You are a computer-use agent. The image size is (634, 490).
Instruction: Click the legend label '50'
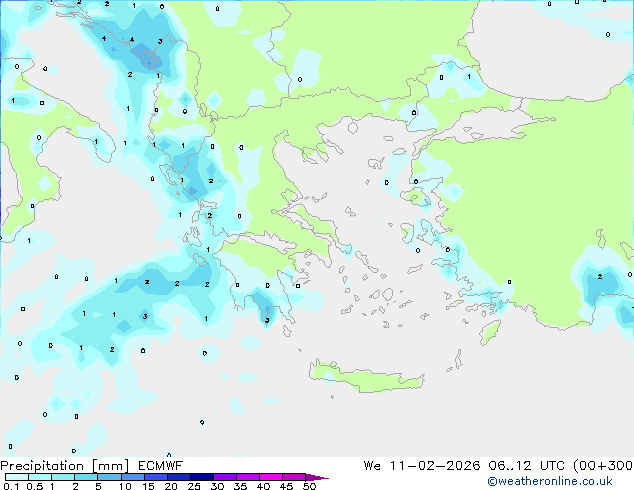(x=309, y=486)
